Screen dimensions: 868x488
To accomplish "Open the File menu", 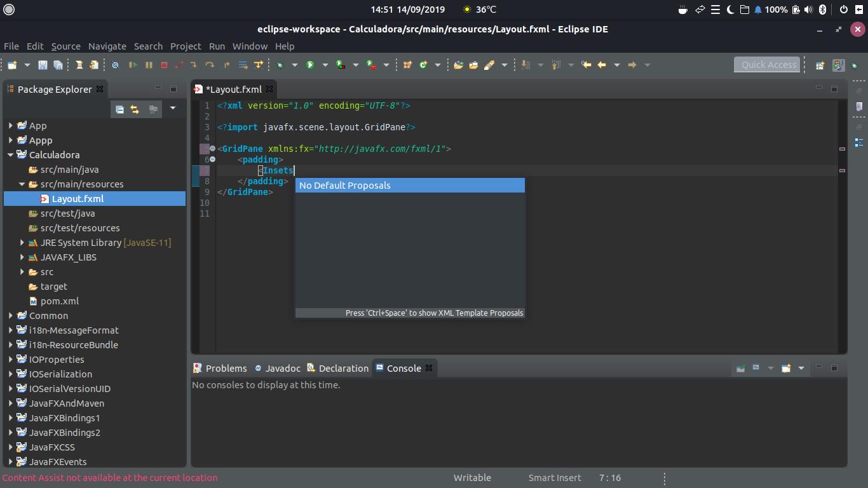I will pyautogui.click(x=11, y=46).
